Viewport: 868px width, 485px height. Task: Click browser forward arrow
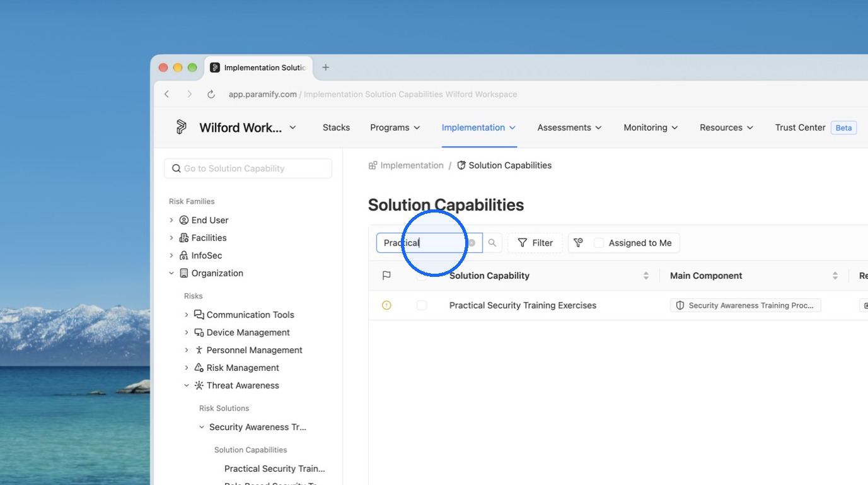pos(189,94)
